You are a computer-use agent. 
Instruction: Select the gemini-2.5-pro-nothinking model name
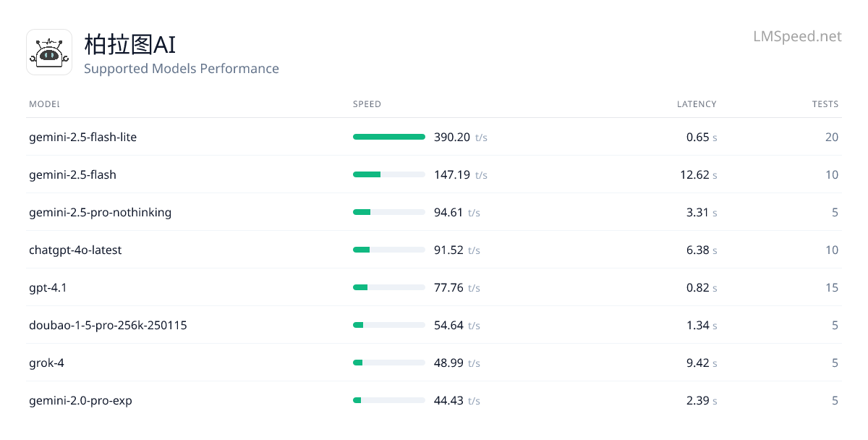click(x=100, y=212)
